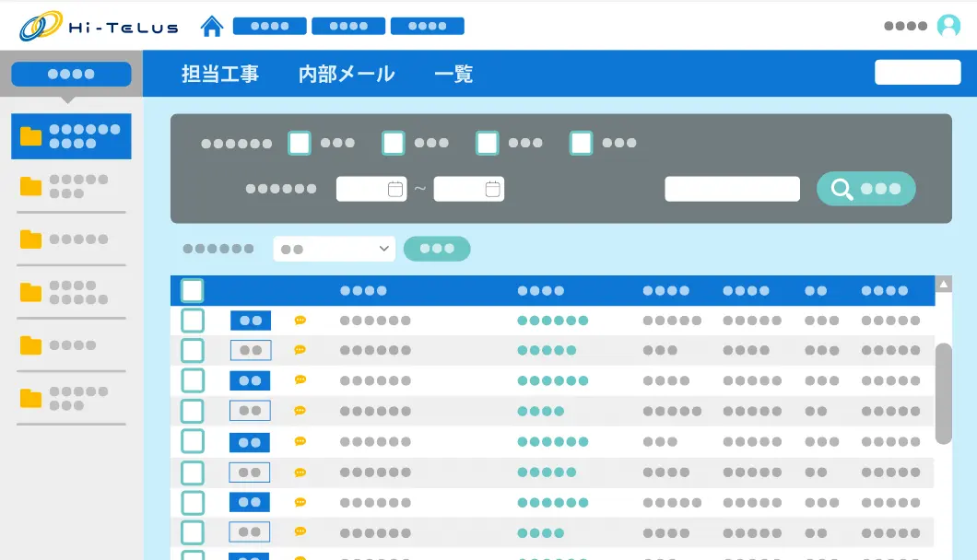The width and height of the screenshot is (977, 560).
Task: Open the dropdown above the table
Action: [334, 249]
